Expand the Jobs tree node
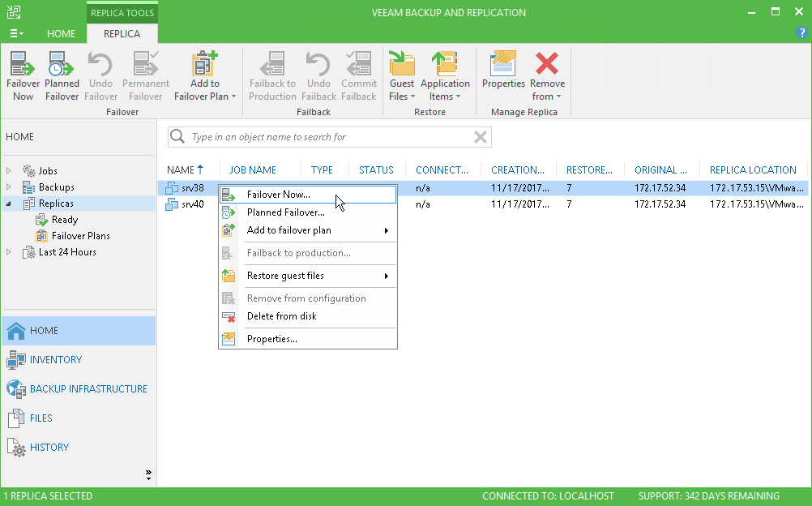Screen dimensions: 812x506 tap(9, 170)
